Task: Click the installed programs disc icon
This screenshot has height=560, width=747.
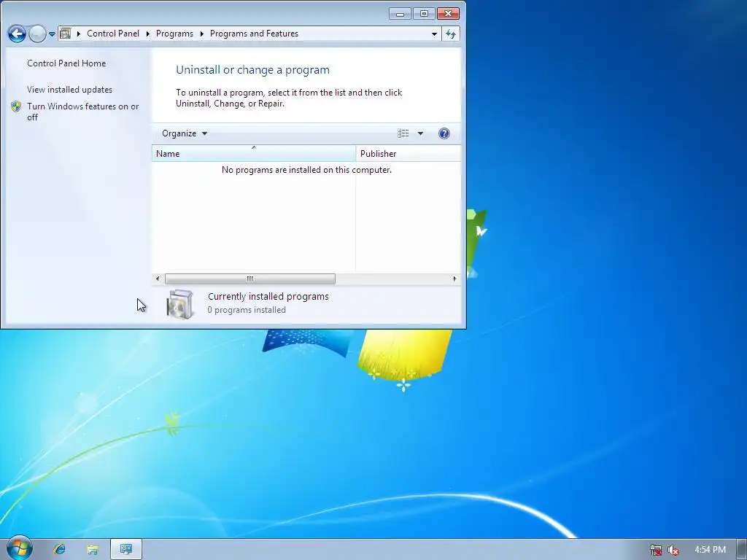Action: point(180,304)
